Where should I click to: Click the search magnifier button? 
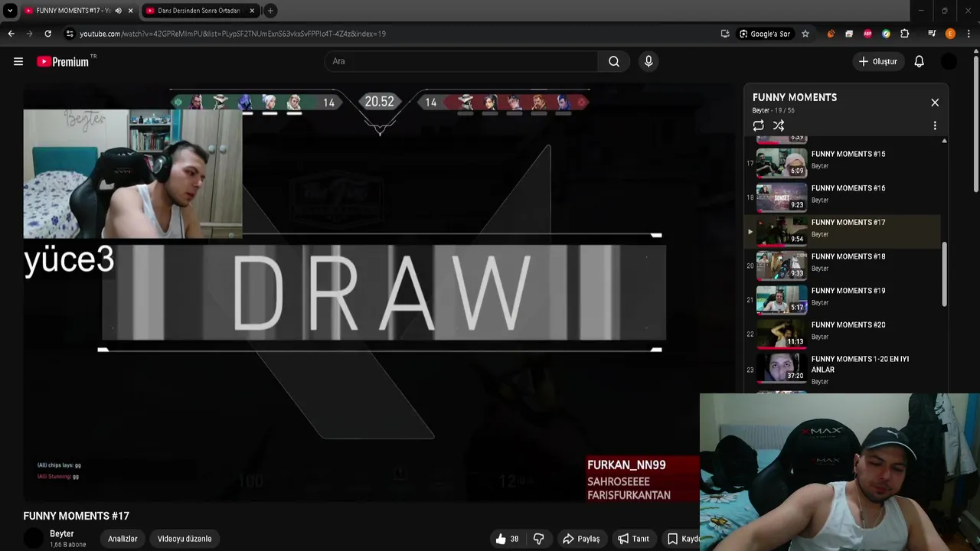coord(614,61)
